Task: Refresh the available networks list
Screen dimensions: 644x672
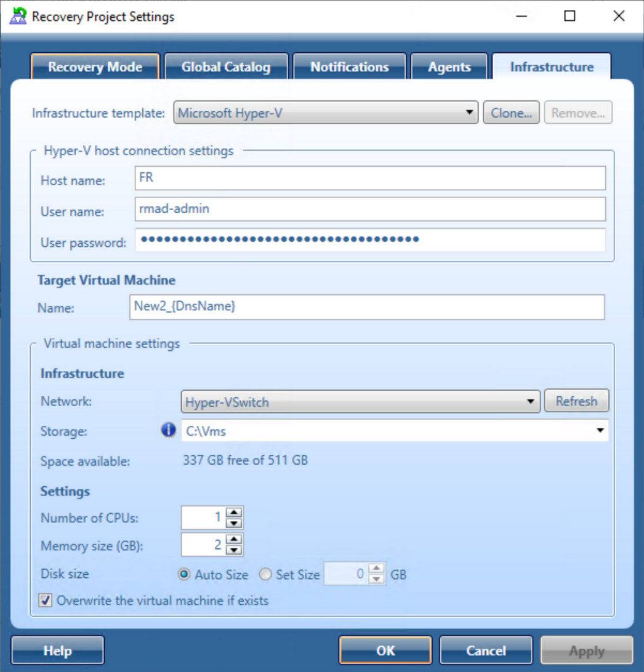Action: [576, 401]
